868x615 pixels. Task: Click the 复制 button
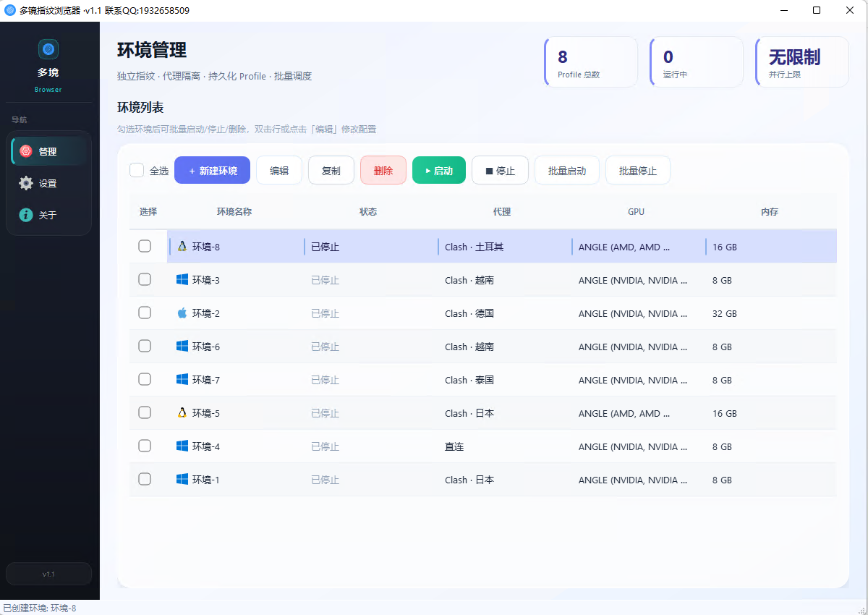[331, 170]
